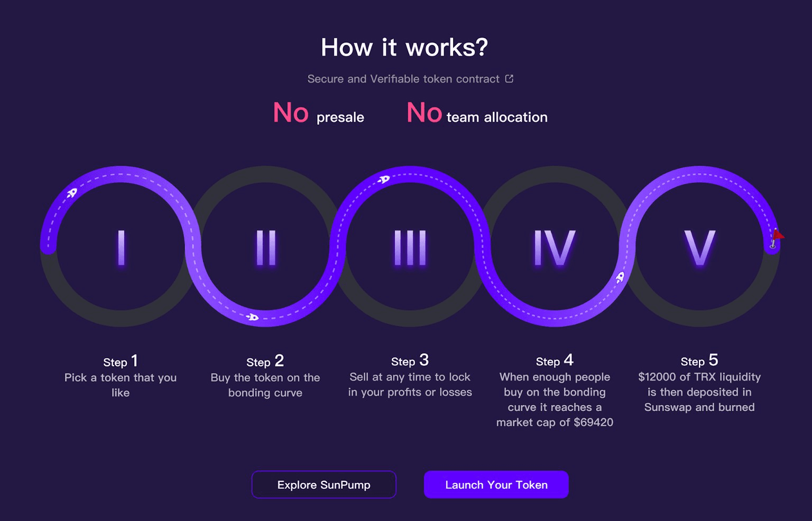Click the Roman numeral V symbol

click(x=699, y=247)
